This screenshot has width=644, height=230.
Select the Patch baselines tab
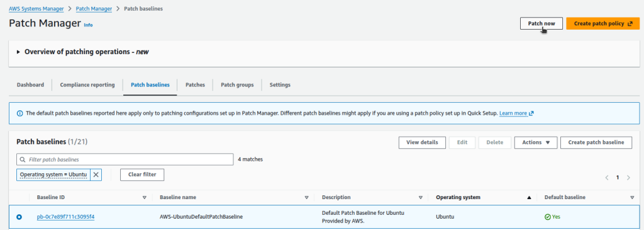click(150, 85)
